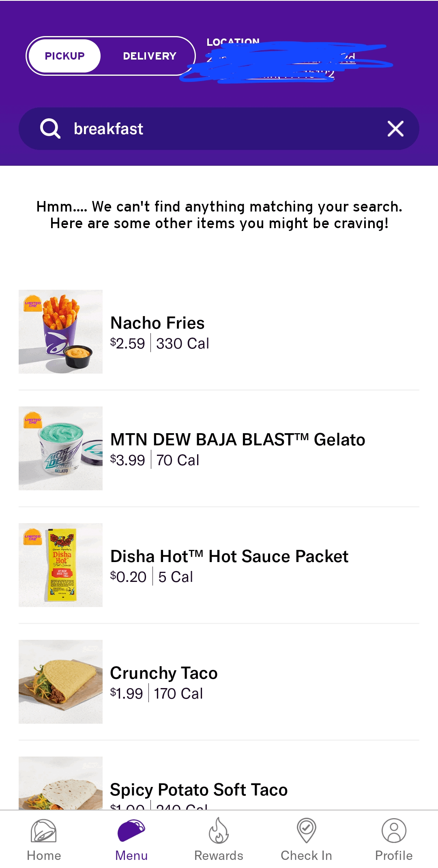Screen dimensions: 438x868
Task: Clear search with the X icon
Action: (395, 129)
